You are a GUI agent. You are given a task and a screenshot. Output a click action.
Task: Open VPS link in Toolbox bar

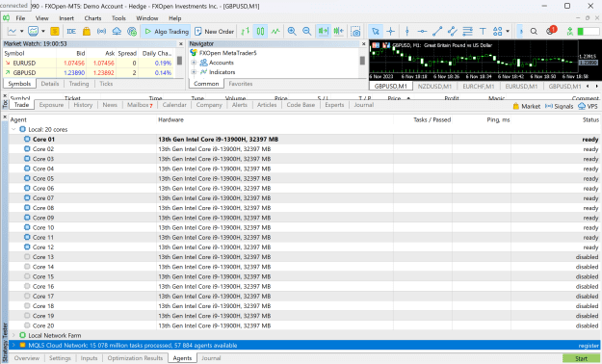[x=589, y=106]
